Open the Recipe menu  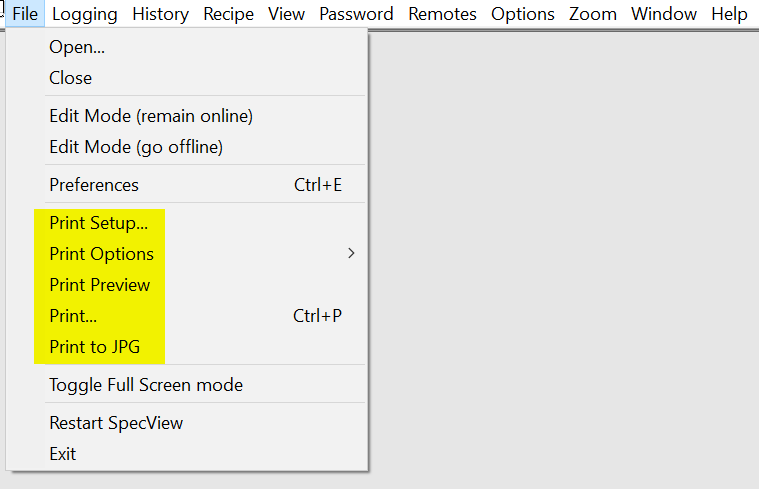pyautogui.click(x=228, y=14)
